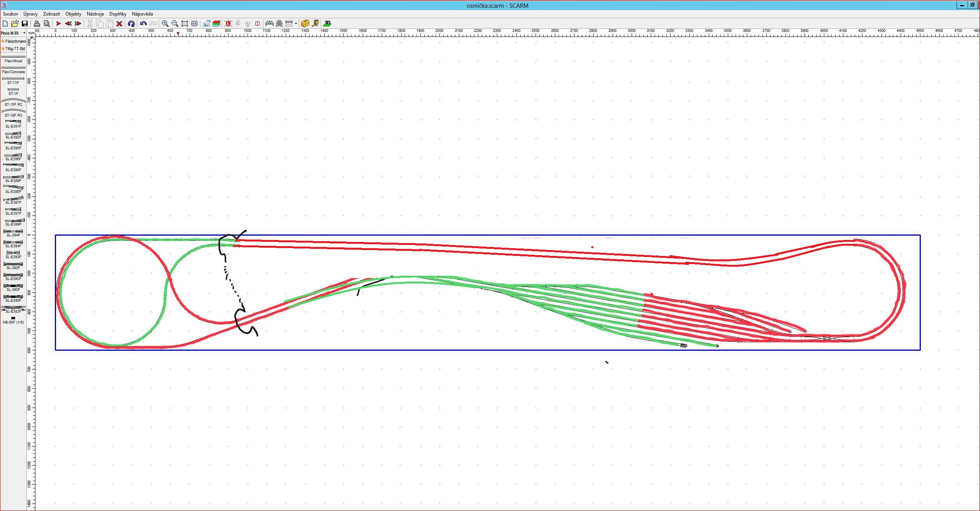Click the tunnel figure tool icon

click(279, 23)
